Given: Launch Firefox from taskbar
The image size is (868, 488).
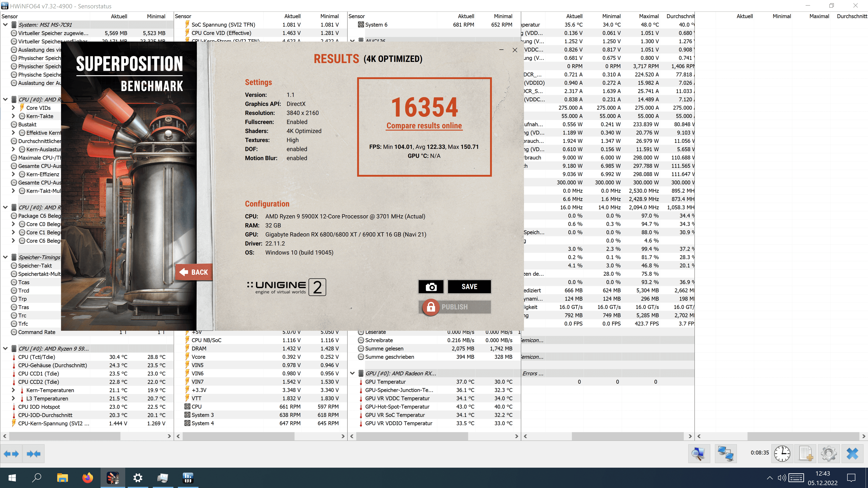Looking at the screenshot, I should click(88, 478).
